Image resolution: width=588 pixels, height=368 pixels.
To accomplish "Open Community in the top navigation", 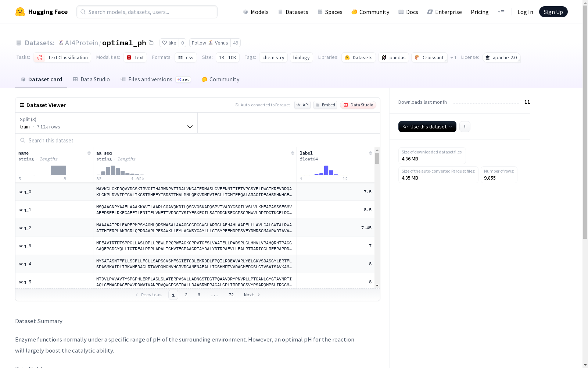I will (370, 12).
